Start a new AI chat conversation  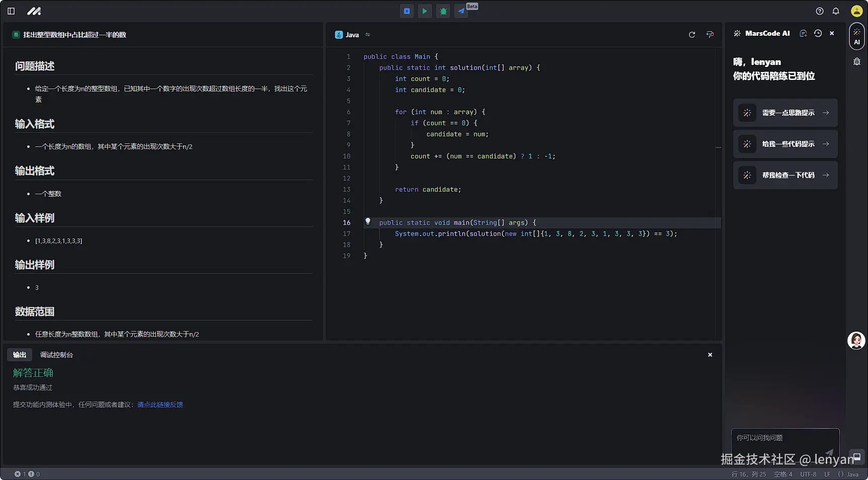tap(803, 33)
